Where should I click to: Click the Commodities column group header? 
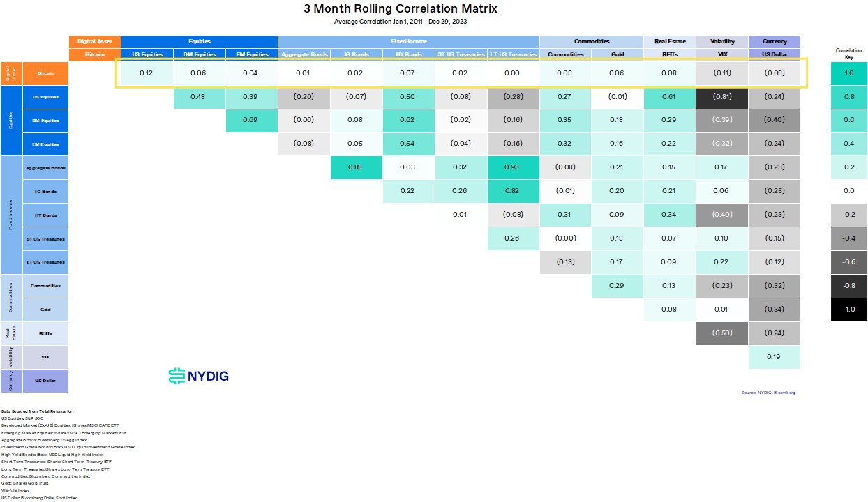(592, 42)
